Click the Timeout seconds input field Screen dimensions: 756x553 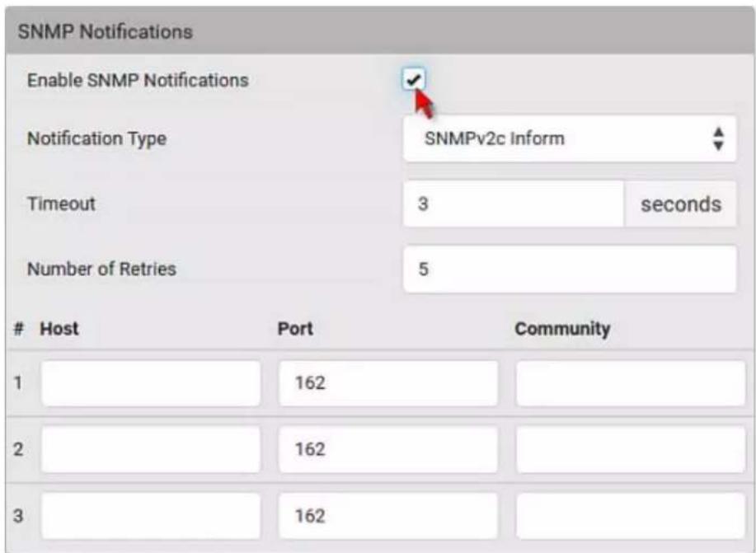tap(514, 204)
